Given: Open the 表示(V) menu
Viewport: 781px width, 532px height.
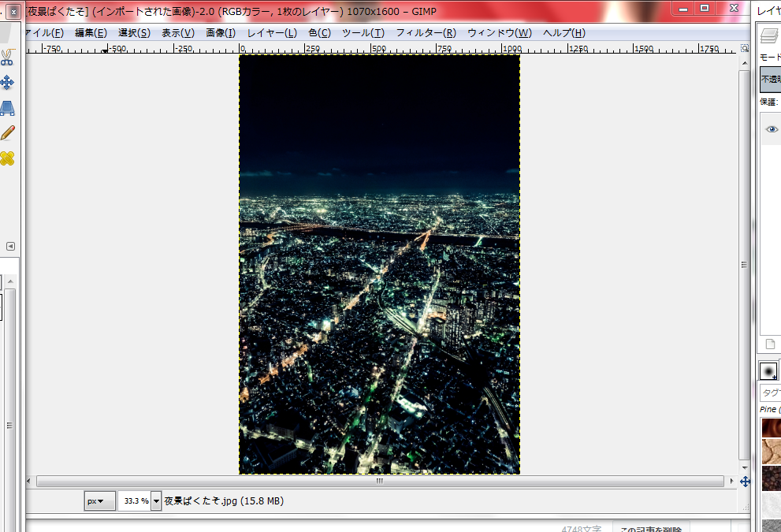Looking at the screenshot, I should tap(178, 33).
